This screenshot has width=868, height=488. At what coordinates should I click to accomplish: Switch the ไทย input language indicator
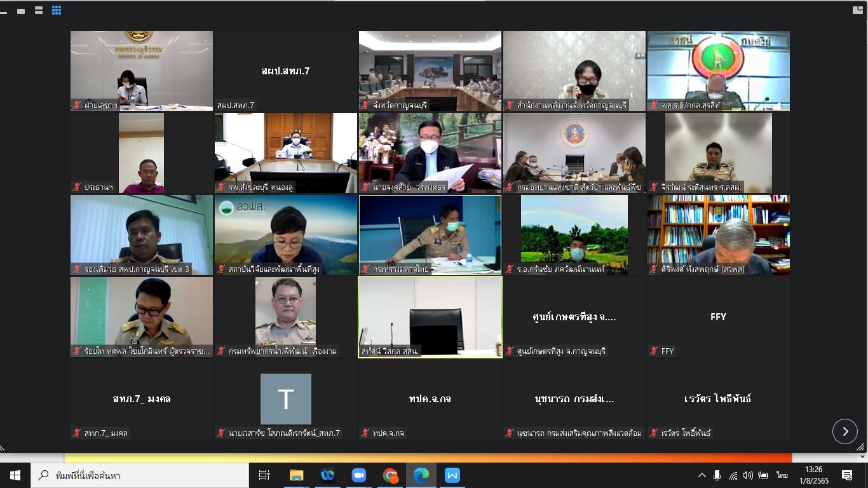pos(782,475)
